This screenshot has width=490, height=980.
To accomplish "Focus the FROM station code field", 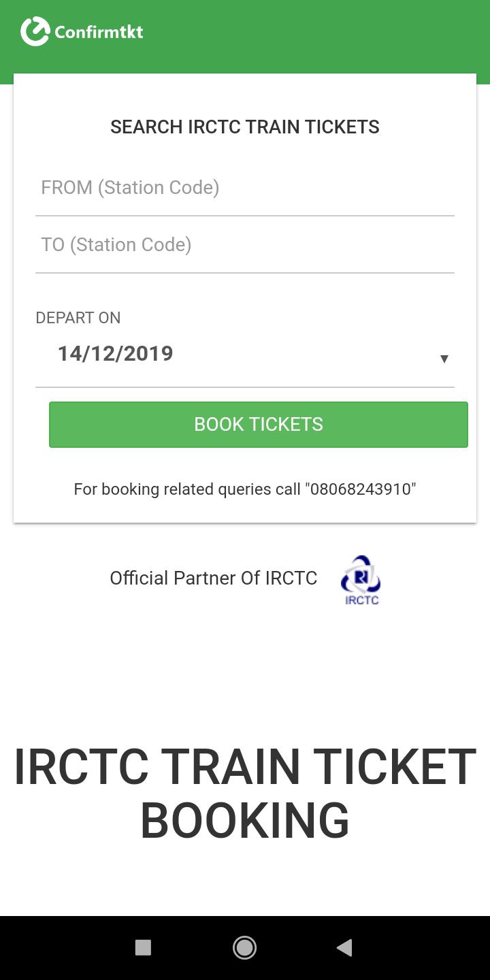I will tap(245, 188).
